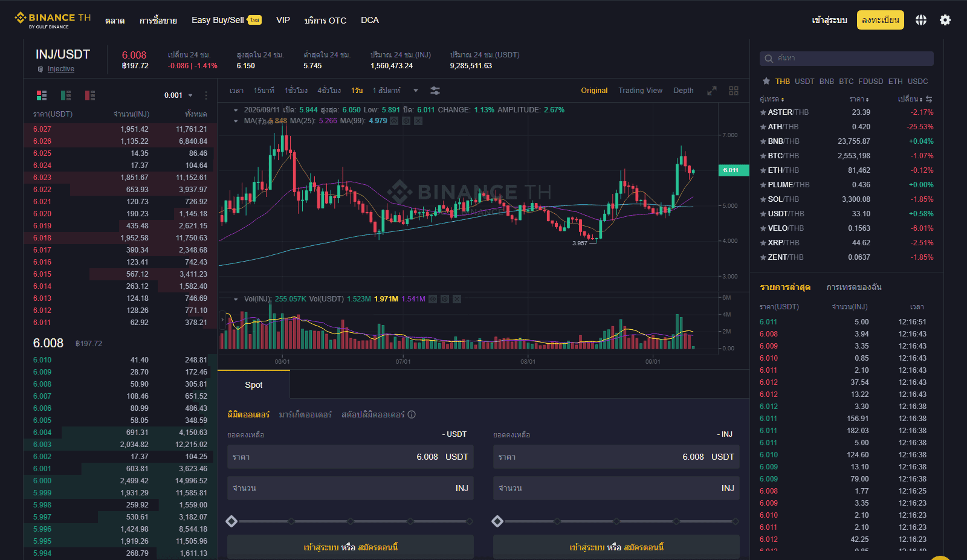Open volume indicator settings gear

(x=445, y=299)
